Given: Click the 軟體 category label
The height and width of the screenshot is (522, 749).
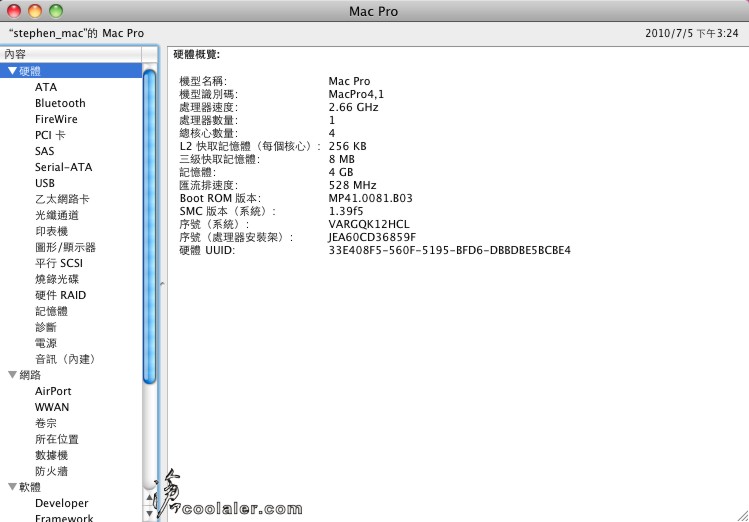Looking at the screenshot, I should [x=30, y=487].
